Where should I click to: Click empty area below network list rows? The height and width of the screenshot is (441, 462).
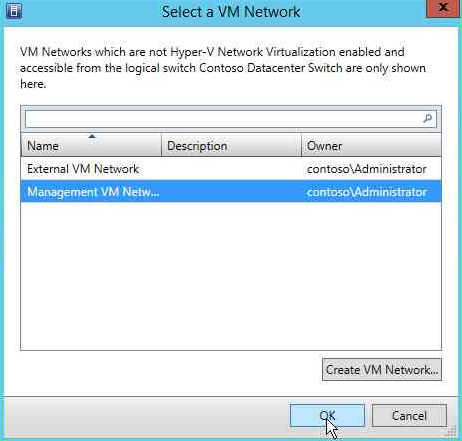click(x=231, y=276)
